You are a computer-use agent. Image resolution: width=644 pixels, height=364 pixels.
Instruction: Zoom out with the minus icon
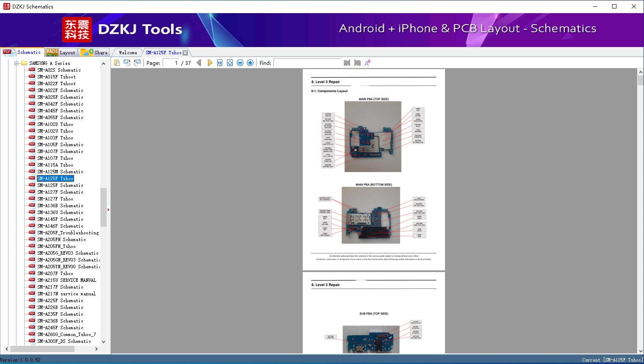point(240,63)
